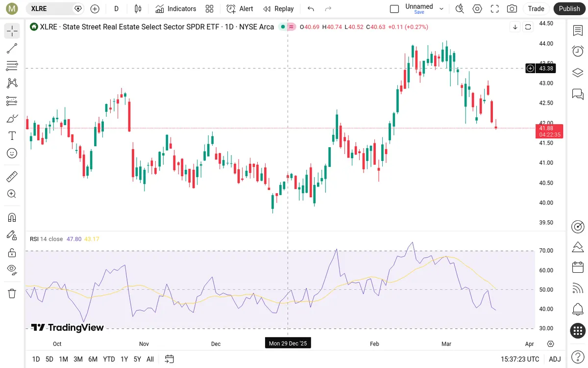Add symbol to compare with plus icon
Viewport: 588px width, 368px height.
click(x=95, y=9)
